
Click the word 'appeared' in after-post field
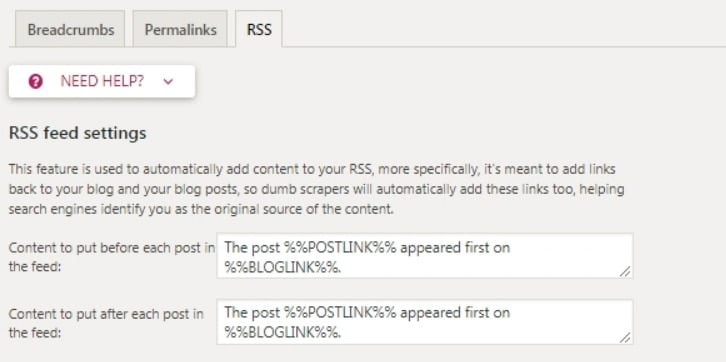(x=430, y=314)
